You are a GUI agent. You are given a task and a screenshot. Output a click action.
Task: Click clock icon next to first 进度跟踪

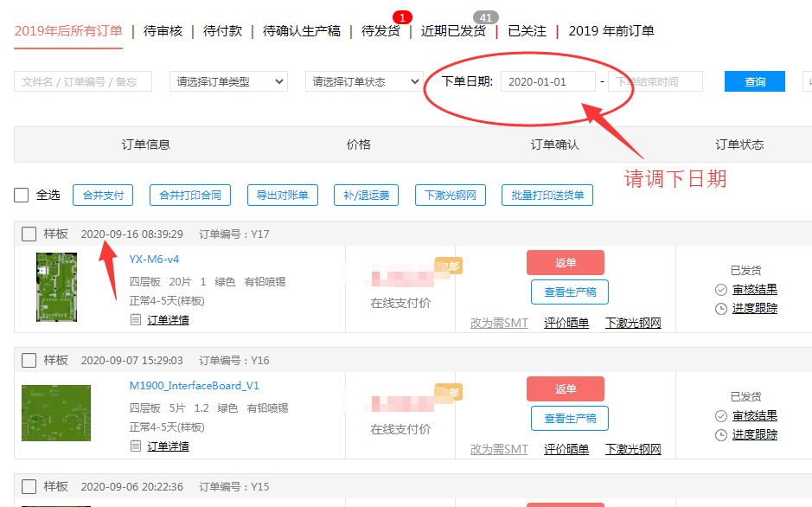[721, 309]
